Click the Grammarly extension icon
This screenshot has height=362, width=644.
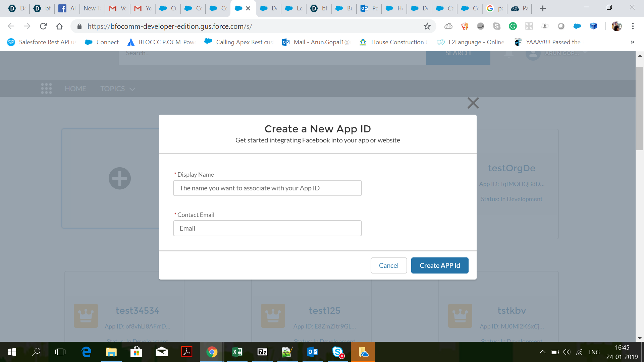[x=513, y=26]
